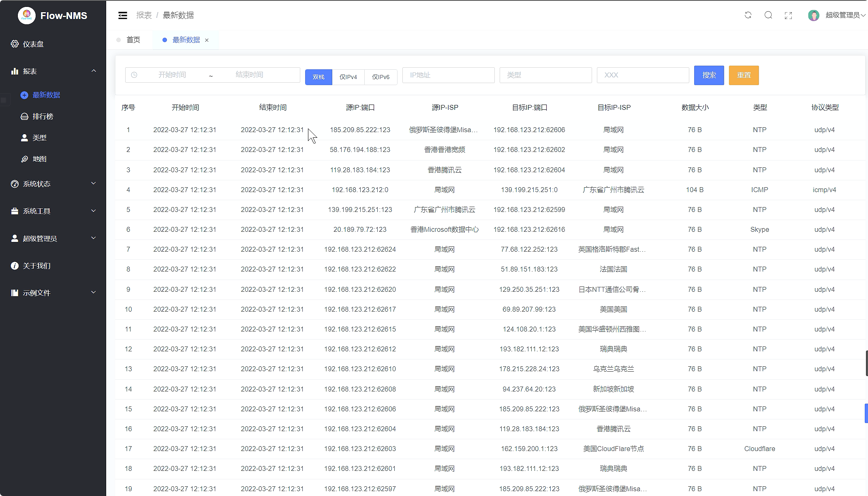Open the 地图 map page

coord(39,159)
